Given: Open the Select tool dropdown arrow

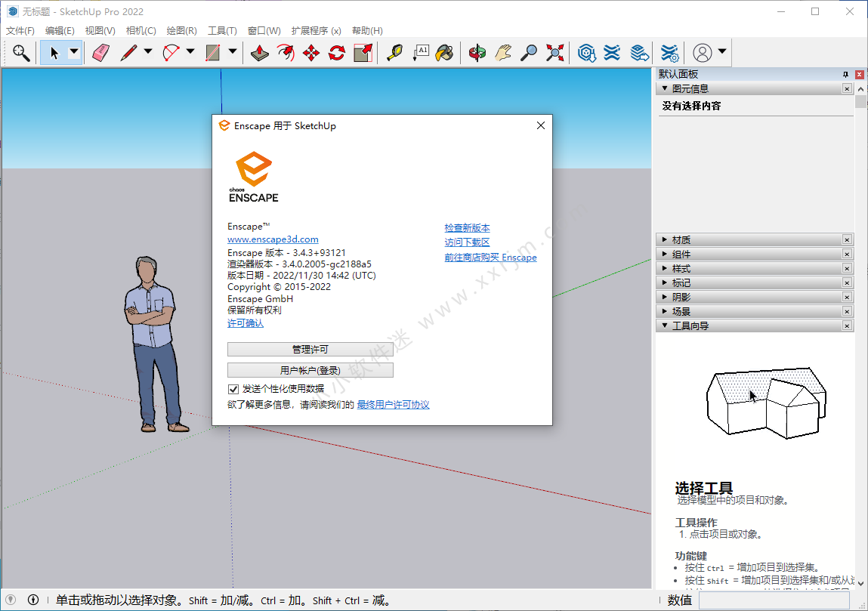Looking at the screenshot, I should coord(73,52).
